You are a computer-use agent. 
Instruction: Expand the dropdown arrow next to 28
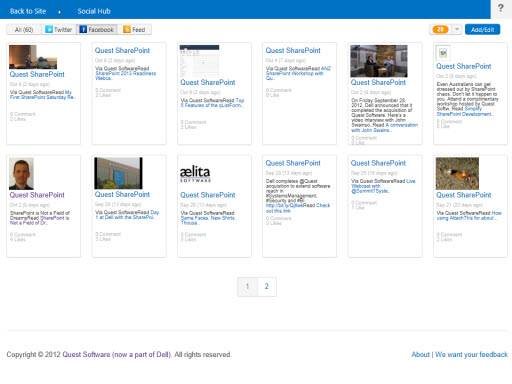click(457, 29)
